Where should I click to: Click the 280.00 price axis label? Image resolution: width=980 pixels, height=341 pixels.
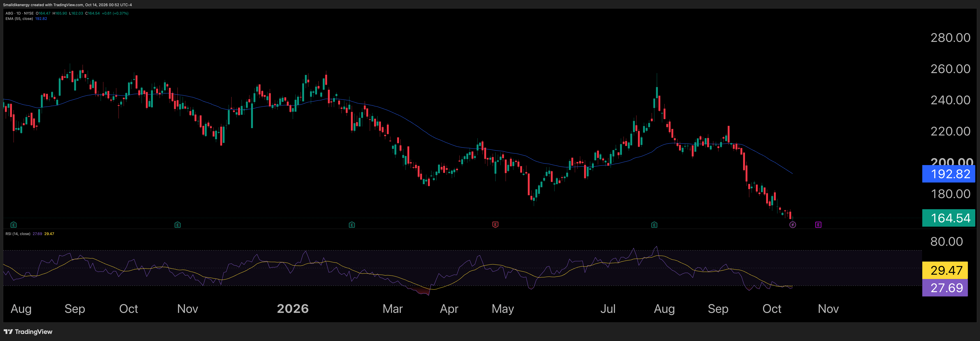950,38
